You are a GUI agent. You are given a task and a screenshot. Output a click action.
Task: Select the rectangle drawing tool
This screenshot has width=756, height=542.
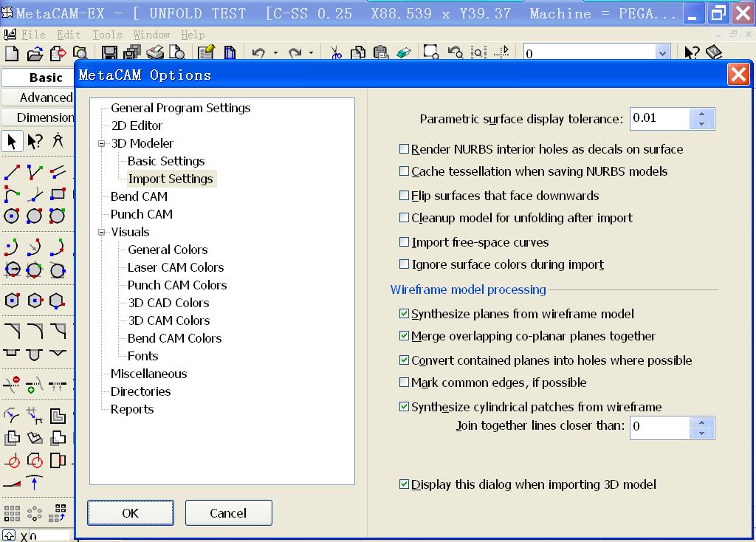(58, 194)
